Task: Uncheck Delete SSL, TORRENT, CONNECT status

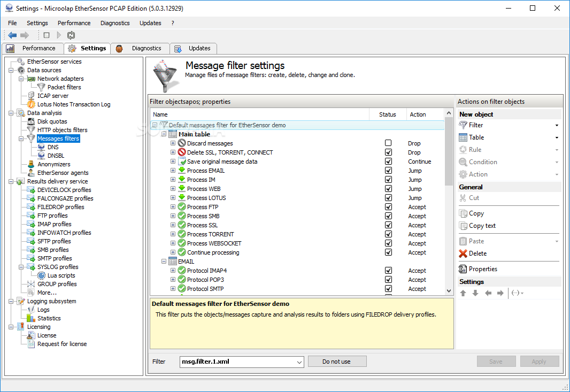Action: pyautogui.click(x=388, y=152)
